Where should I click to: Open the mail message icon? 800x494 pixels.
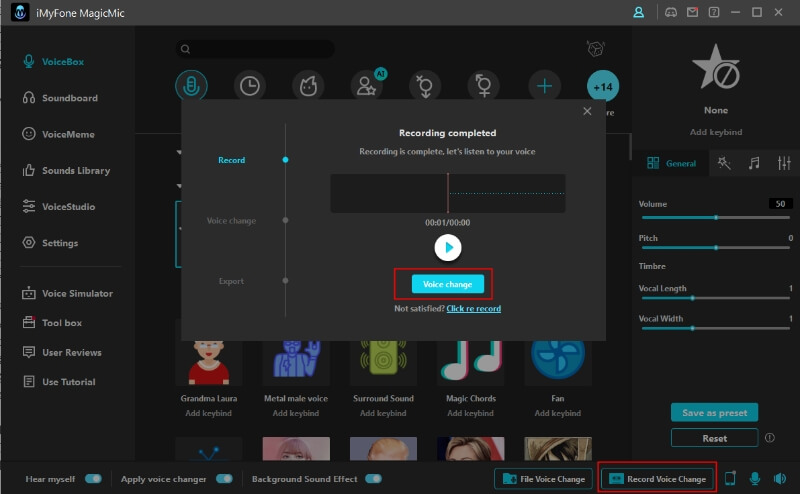tap(692, 12)
